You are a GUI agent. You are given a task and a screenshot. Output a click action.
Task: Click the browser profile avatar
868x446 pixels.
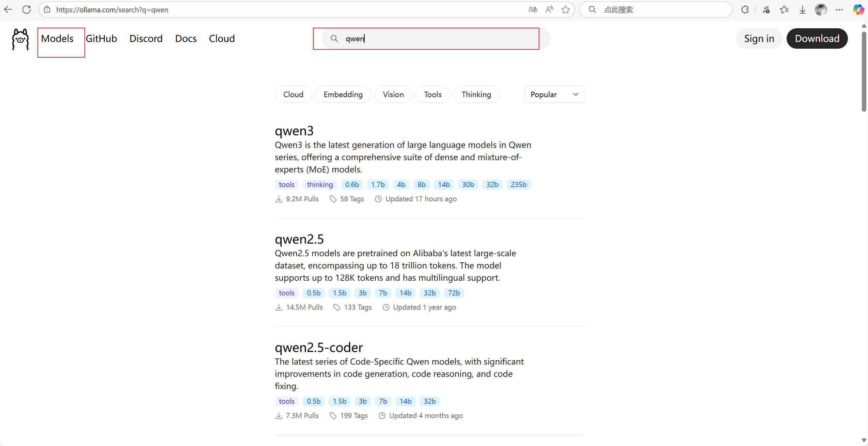(821, 10)
